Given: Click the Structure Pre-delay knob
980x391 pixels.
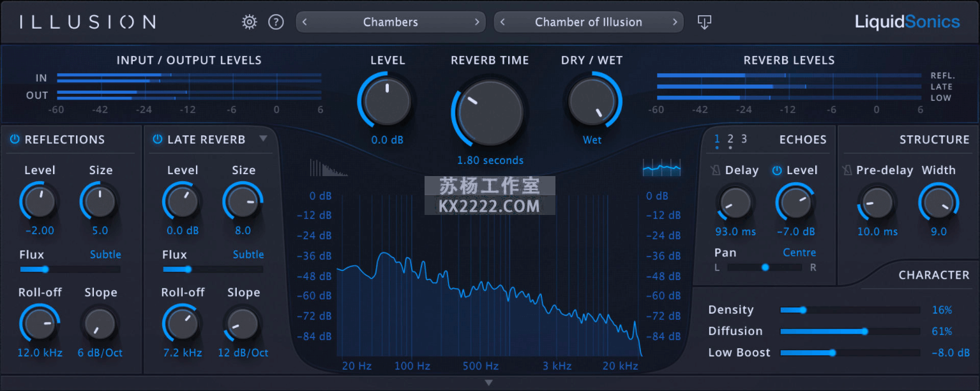Looking at the screenshot, I should coord(877,202).
